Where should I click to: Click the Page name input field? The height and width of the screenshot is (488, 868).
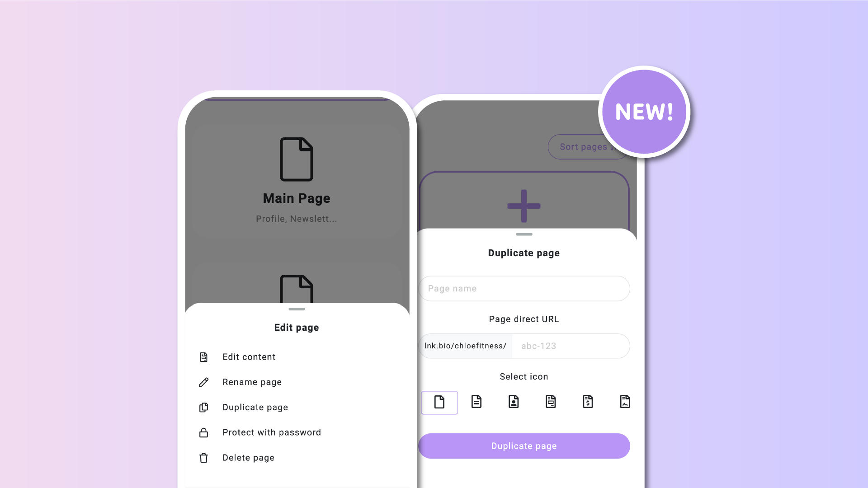click(x=524, y=288)
